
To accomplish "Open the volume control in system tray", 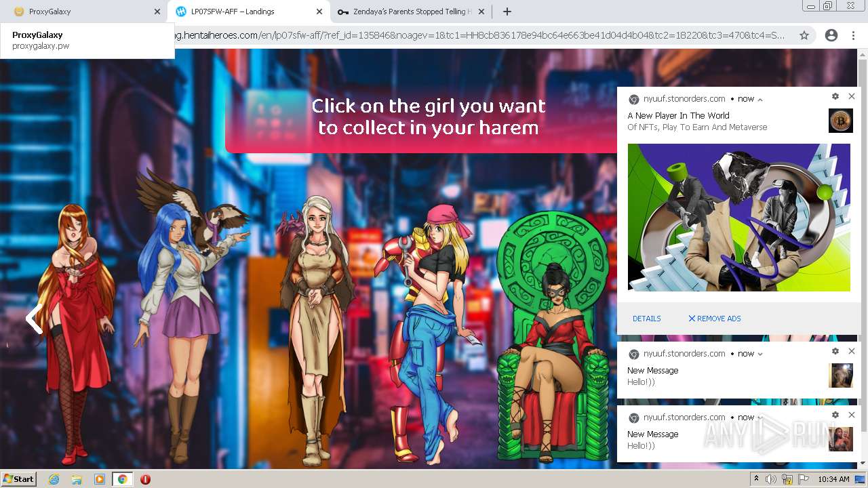I will pos(771,479).
